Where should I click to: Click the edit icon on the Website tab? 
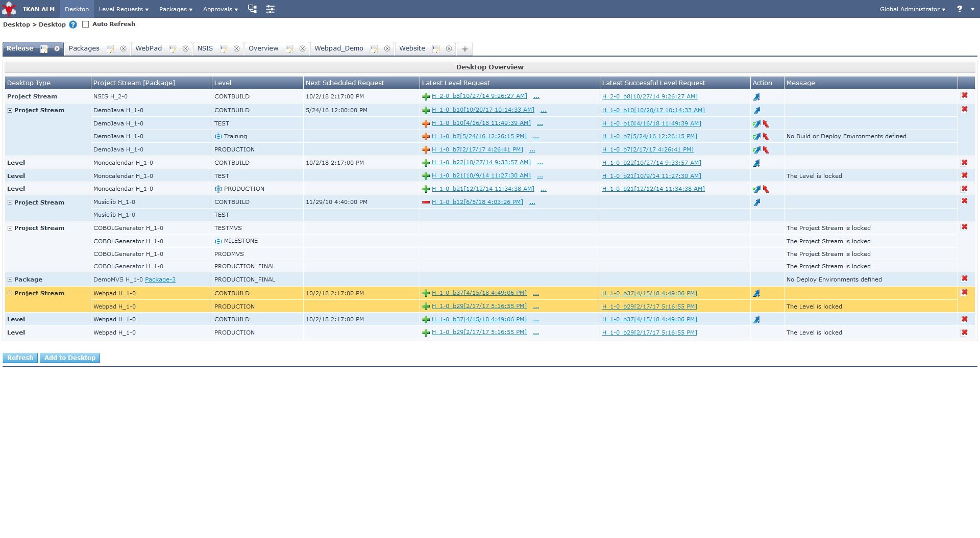[x=436, y=49]
